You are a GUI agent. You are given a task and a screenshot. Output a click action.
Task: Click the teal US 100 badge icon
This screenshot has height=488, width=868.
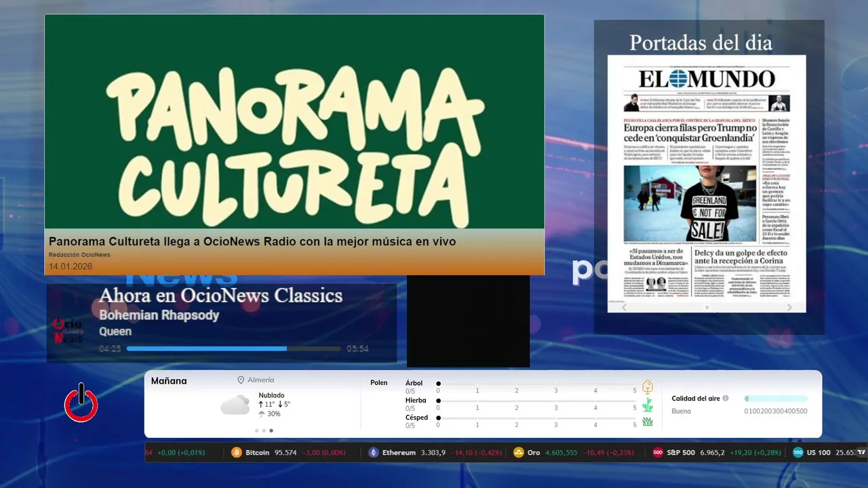[798, 453]
